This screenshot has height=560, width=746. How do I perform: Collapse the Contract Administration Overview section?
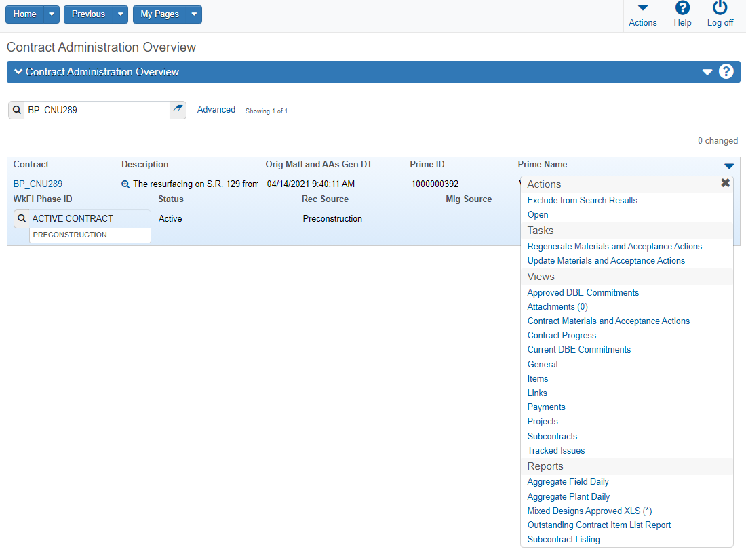pos(18,72)
